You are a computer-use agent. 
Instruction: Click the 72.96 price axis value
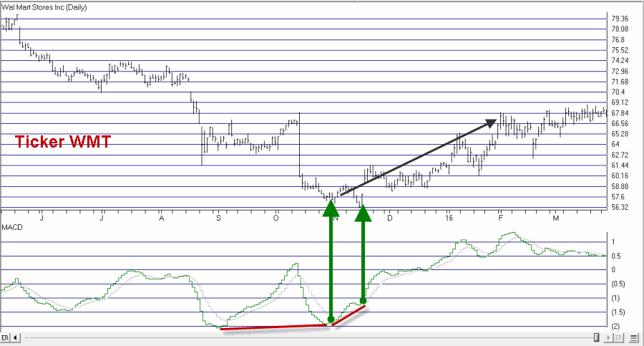620,71
